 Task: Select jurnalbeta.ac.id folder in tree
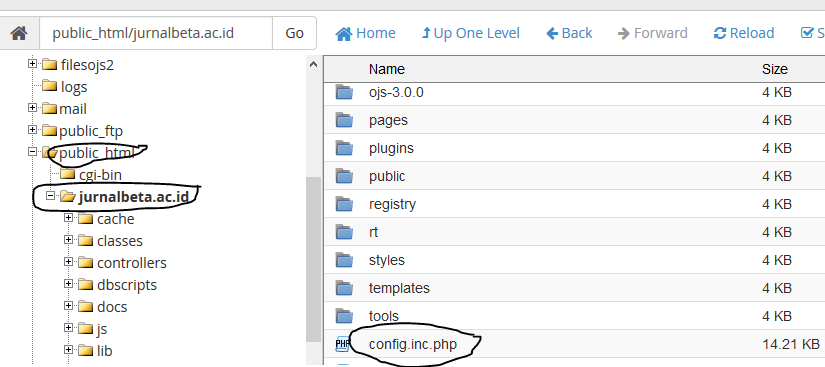coord(133,197)
